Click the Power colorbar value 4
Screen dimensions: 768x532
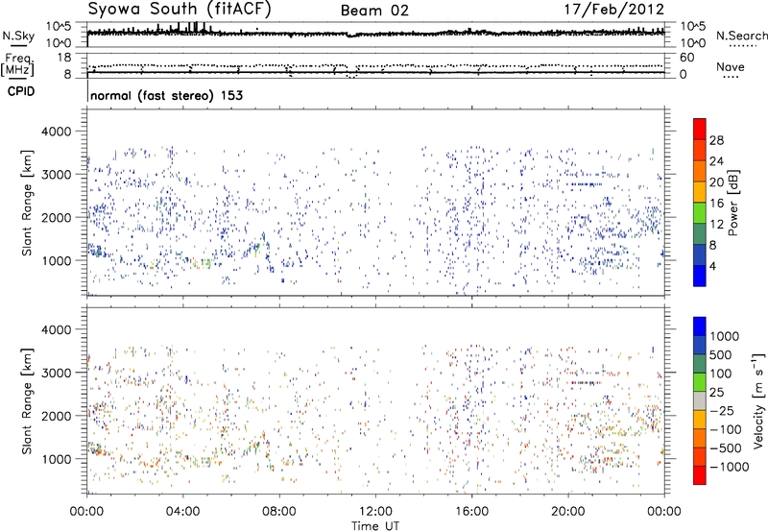[x=712, y=266]
